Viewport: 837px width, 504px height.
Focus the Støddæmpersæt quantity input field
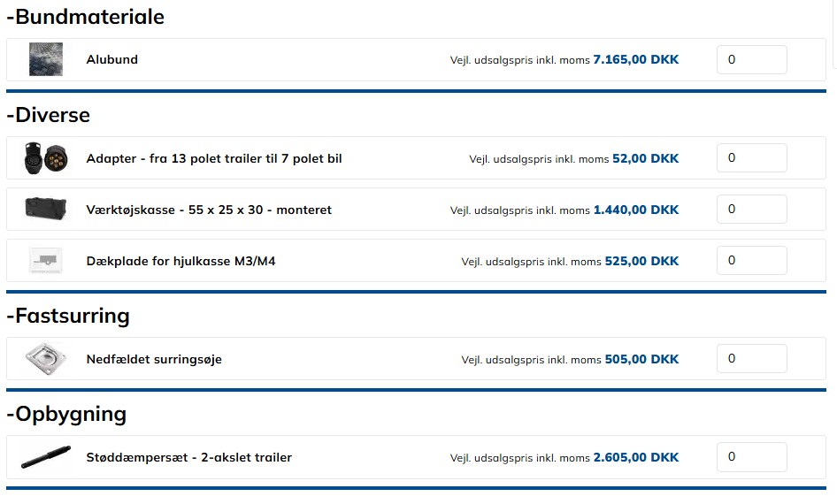(x=751, y=457)
